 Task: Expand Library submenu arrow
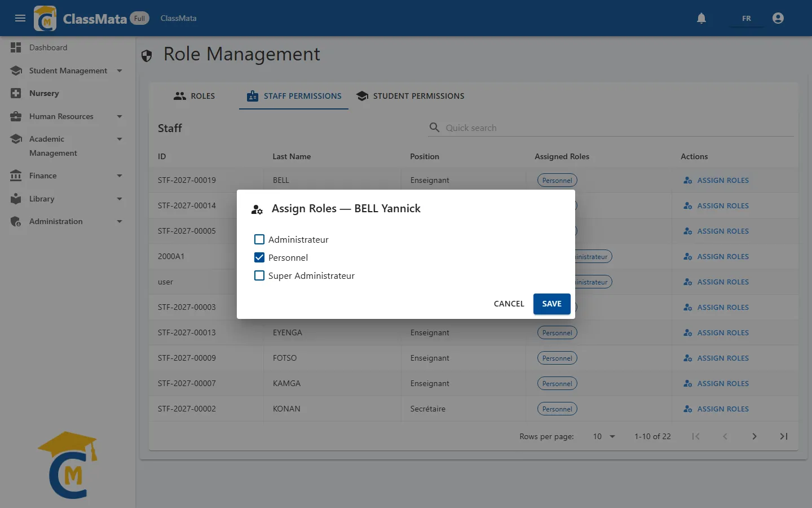120,199
